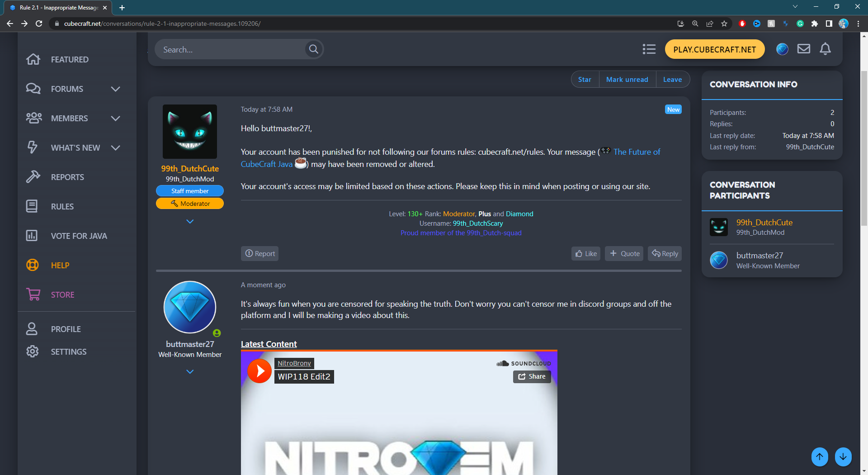Expand buttmaster27 user details chevron

tap(190, 372)
